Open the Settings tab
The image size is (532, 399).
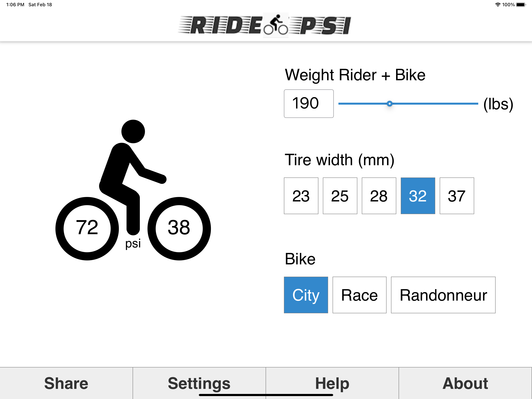199,383
